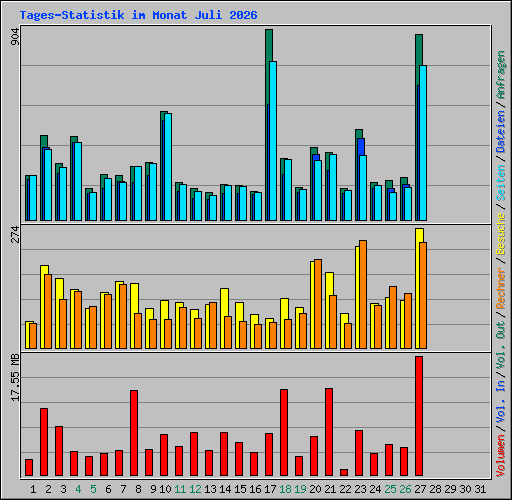Click the title Tages-Statistik im Monat Juli 2026
Viewport: 512px width, 500px height.
(138, 15)
